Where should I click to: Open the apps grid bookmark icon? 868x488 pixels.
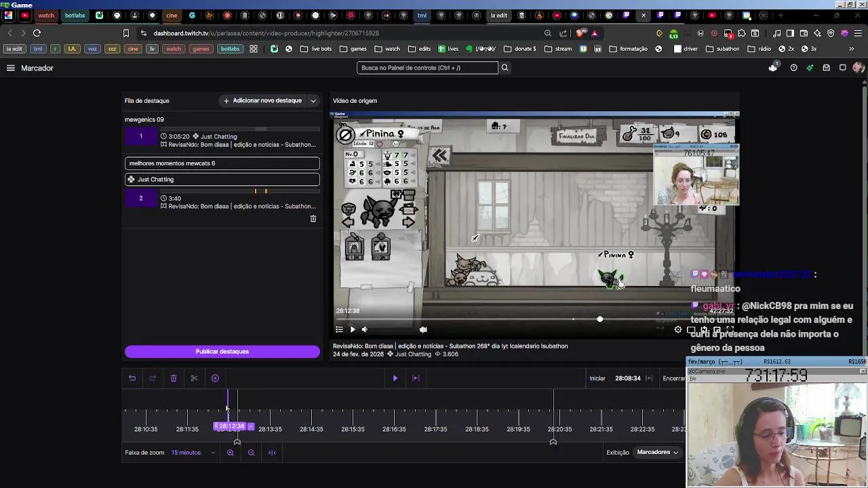[254, 49]
